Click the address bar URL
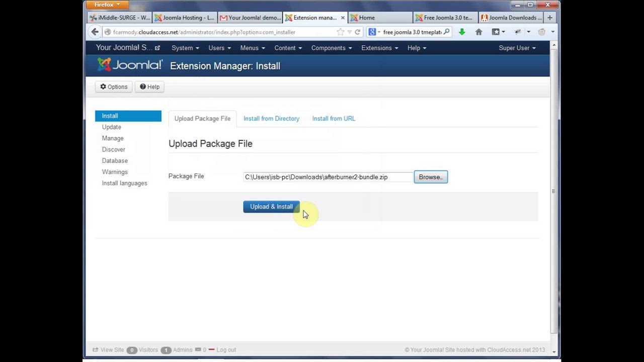 204,32
